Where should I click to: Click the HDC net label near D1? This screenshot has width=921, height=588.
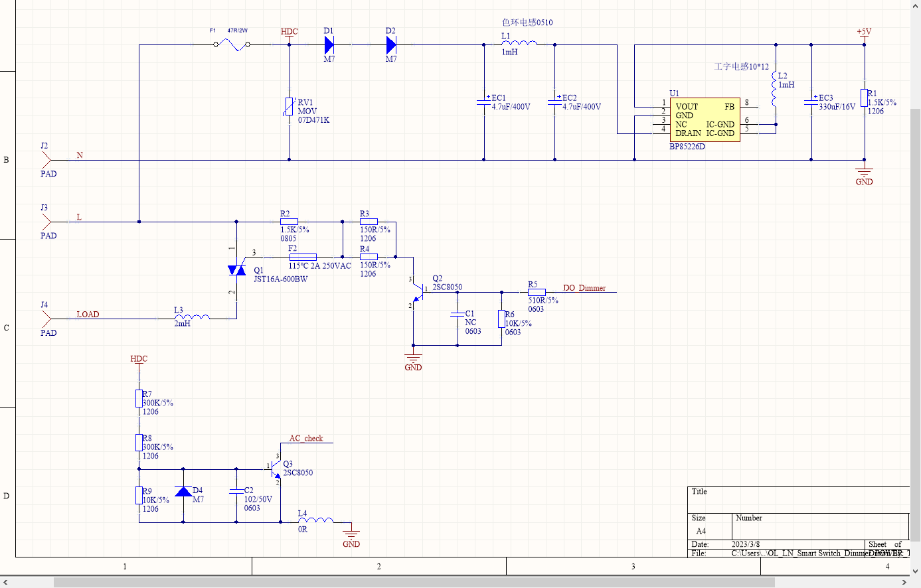tap(290, 31)
